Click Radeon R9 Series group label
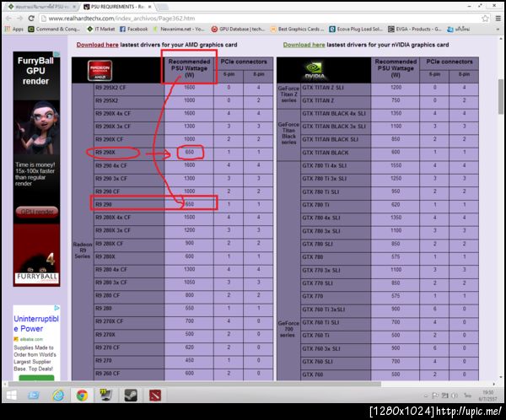Image resolution: width=506 pixels, height=420 pixels. click(83, 250)
